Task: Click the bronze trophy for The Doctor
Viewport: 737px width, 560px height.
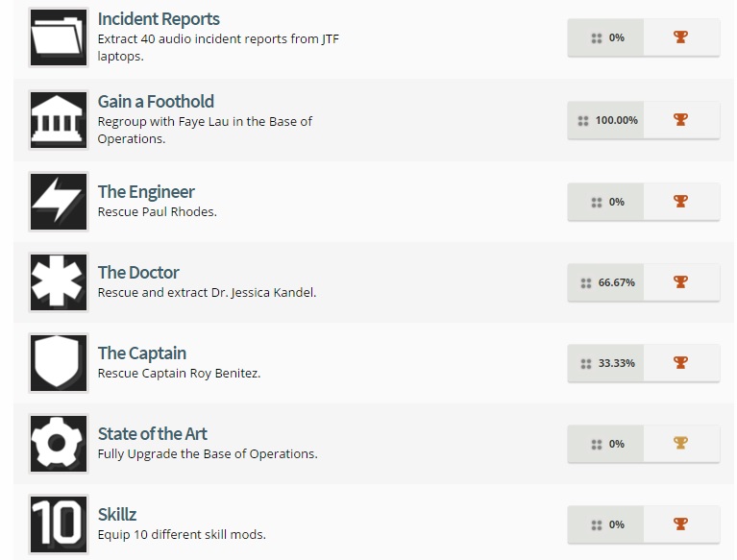Action: (680, 281)
